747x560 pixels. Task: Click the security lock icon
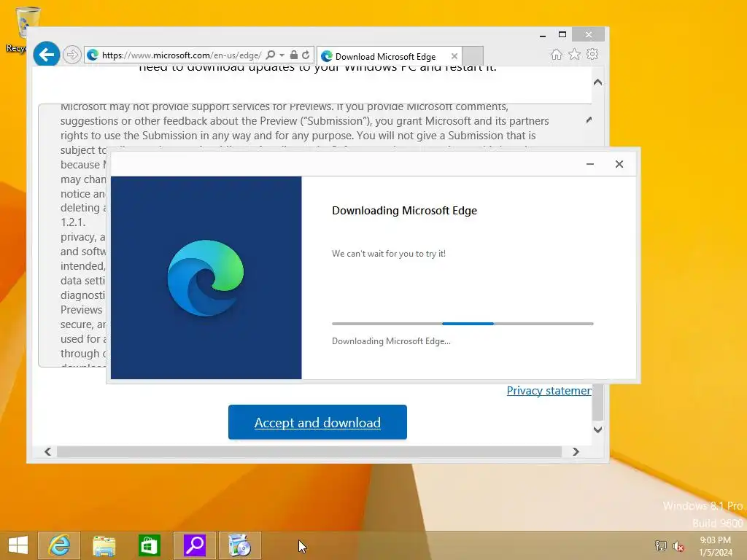pyautogui.click(x=294, y=55)
